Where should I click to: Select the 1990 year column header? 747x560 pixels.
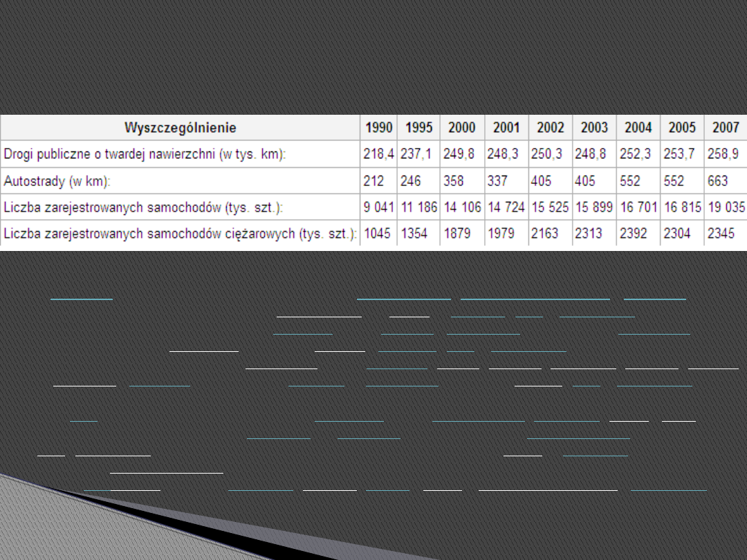pos(378,128)
